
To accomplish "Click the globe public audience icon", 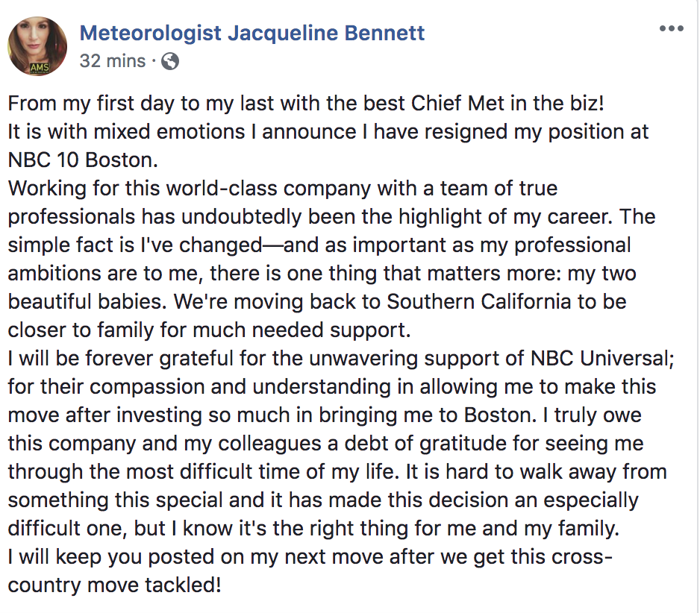I will tap(170, 61).
